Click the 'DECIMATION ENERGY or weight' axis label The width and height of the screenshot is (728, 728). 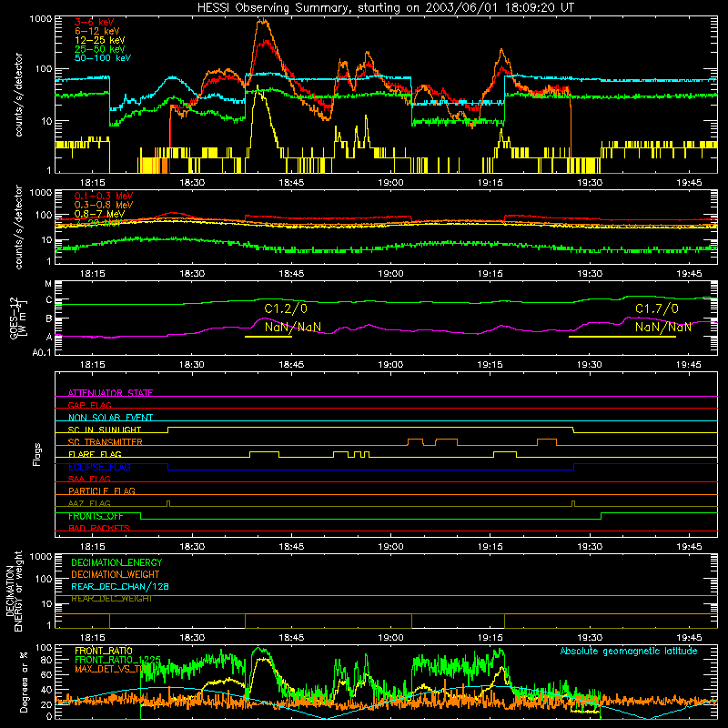tap(14, 591)
